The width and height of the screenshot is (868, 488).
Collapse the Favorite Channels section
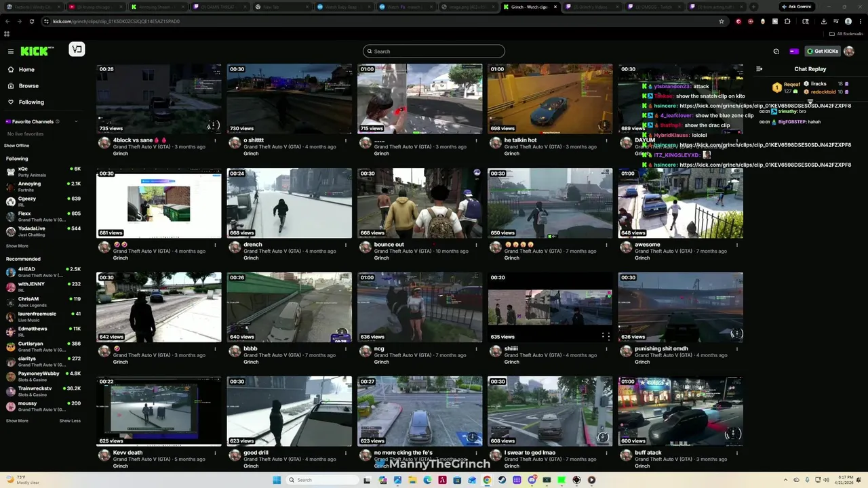(76, 122)
